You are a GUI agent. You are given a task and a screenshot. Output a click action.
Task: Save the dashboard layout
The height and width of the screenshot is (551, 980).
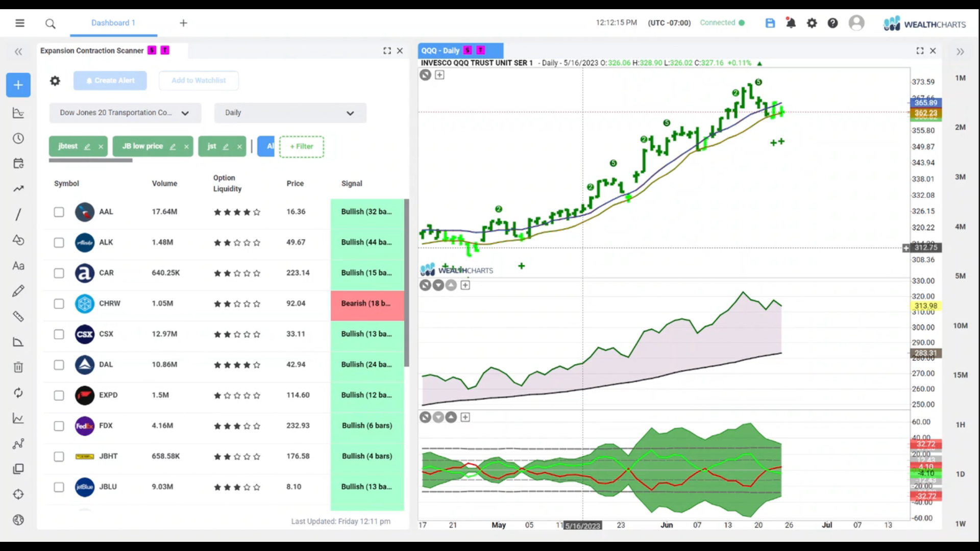point(770,23)
